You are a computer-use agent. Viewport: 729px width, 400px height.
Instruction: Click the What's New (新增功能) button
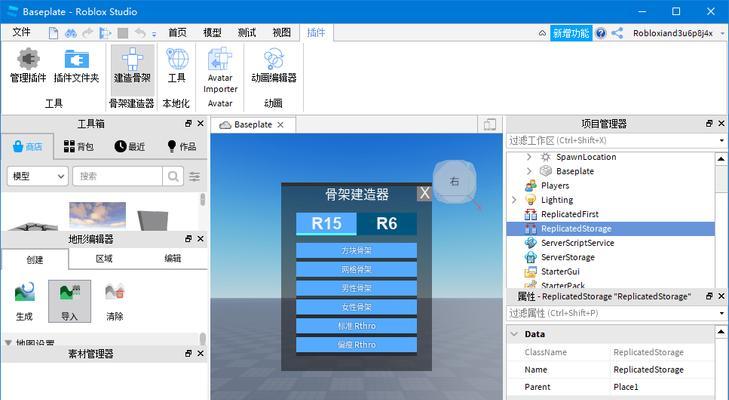pyautogui.click(x=571, y=33)
